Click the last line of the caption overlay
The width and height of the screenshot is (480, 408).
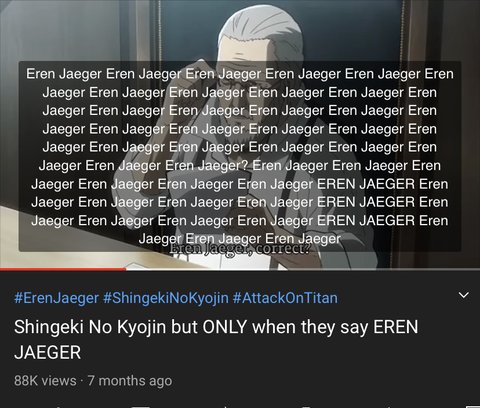[x=240, y=239]
